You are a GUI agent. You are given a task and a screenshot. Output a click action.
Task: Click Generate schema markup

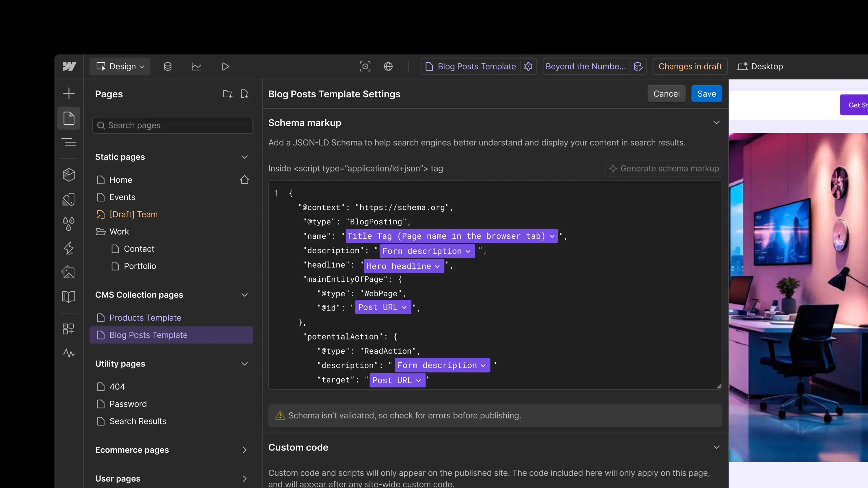pos(663,168)
